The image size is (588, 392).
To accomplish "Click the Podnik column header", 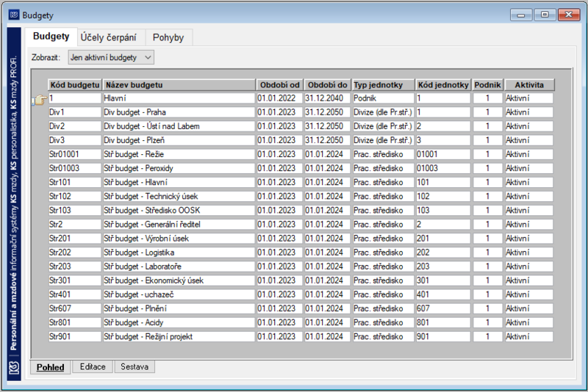I will point(487,85).
